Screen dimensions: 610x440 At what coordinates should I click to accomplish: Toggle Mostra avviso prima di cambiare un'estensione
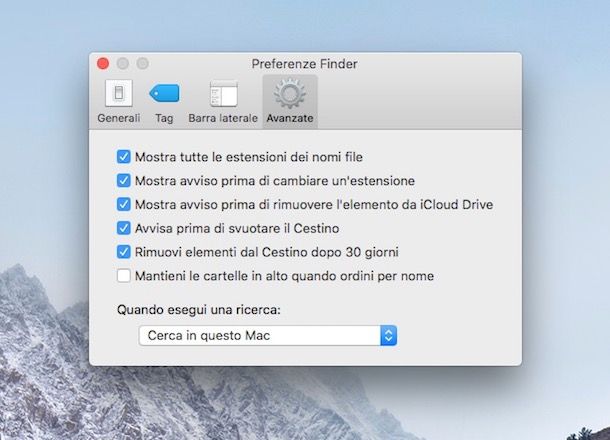(124, 181)
